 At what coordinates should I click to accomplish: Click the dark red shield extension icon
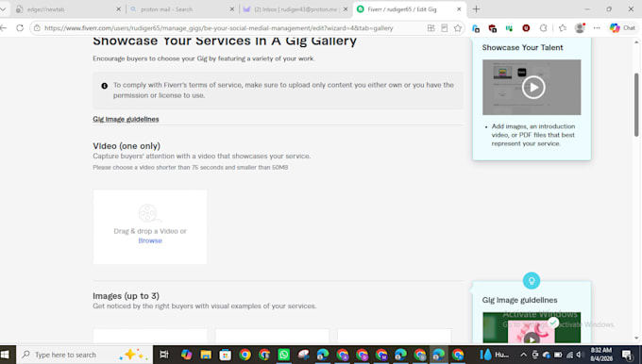pyautogui.click(x=493, y=28)
